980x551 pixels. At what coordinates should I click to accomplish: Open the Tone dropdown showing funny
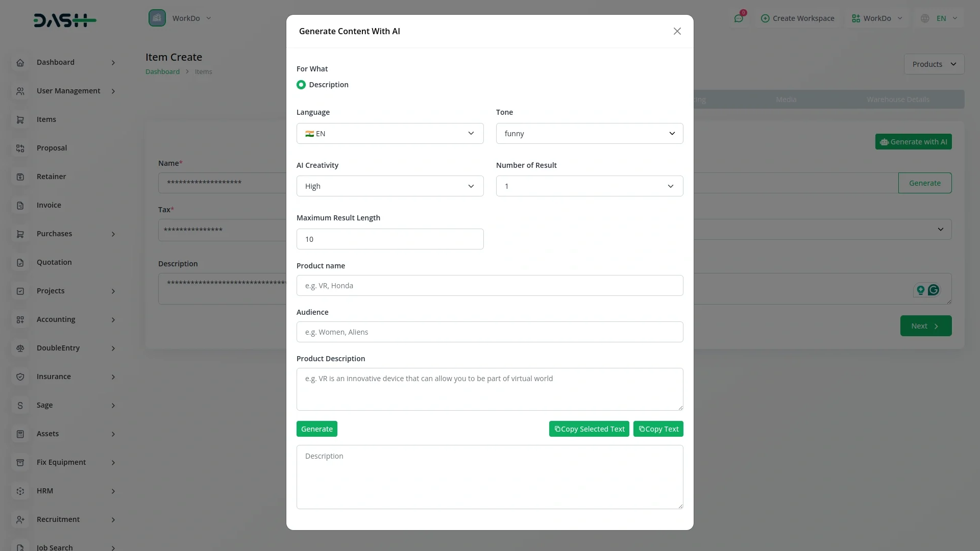tap(589, 134)
